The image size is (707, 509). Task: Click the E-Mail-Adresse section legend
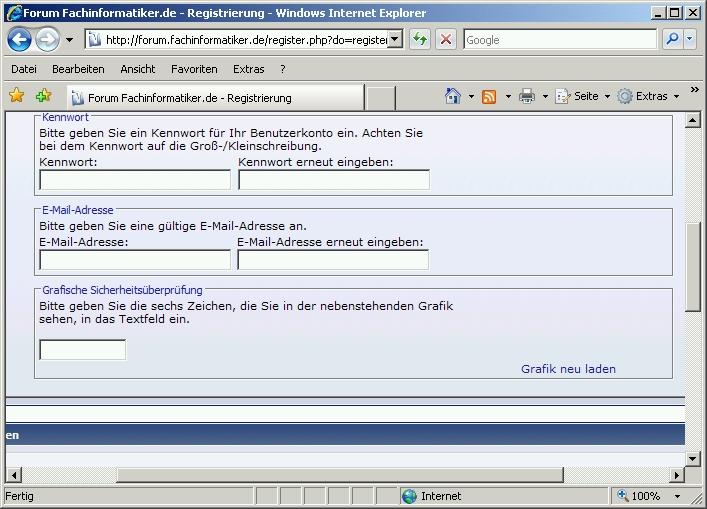[x=78, y=210]
